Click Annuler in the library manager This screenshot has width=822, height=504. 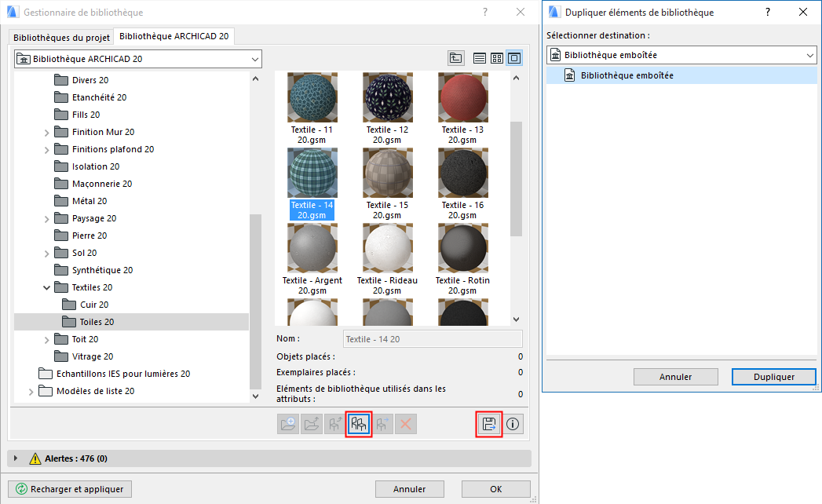tap(409, 489)
